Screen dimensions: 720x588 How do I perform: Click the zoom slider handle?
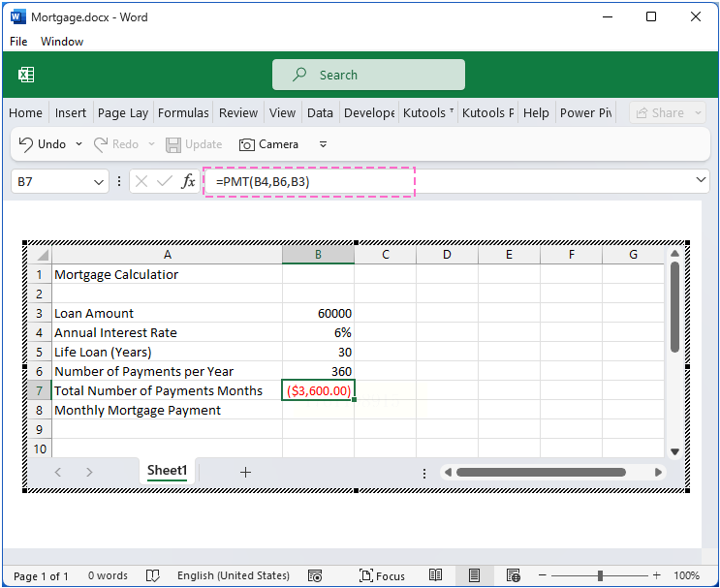[x=600, y=575]
